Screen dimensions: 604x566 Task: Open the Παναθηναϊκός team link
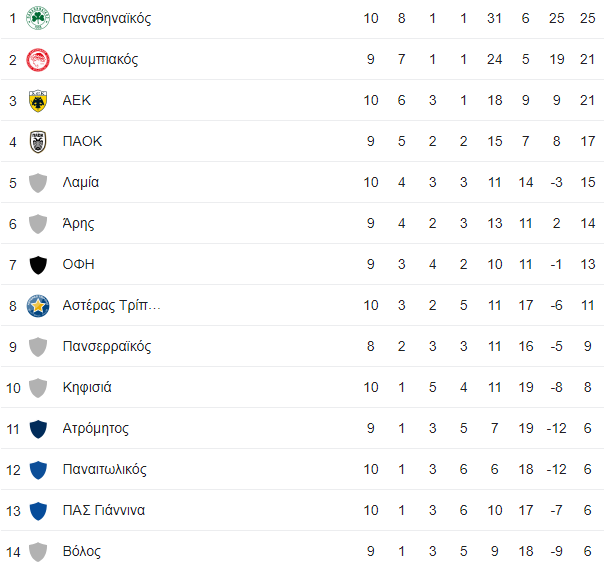click(x=107, y=18)
